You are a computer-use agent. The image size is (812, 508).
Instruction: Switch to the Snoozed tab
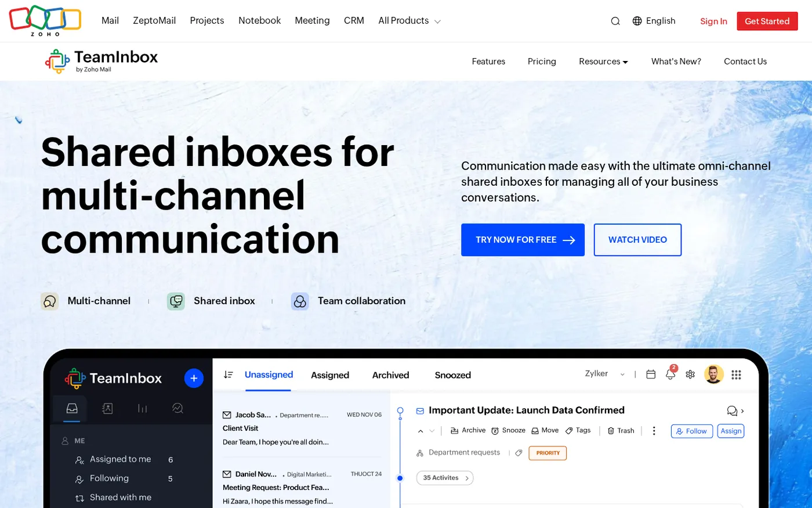453,375
